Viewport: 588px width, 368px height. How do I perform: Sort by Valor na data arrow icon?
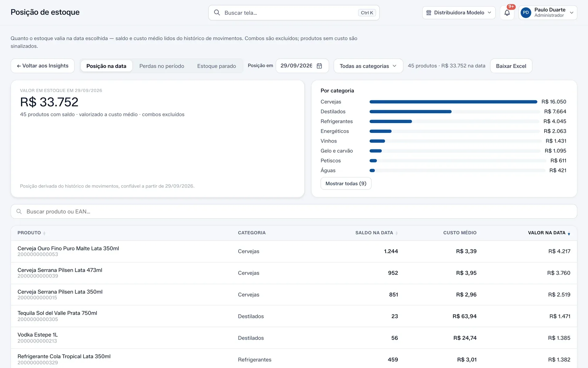pyautogui.click(x=569, y=233)
